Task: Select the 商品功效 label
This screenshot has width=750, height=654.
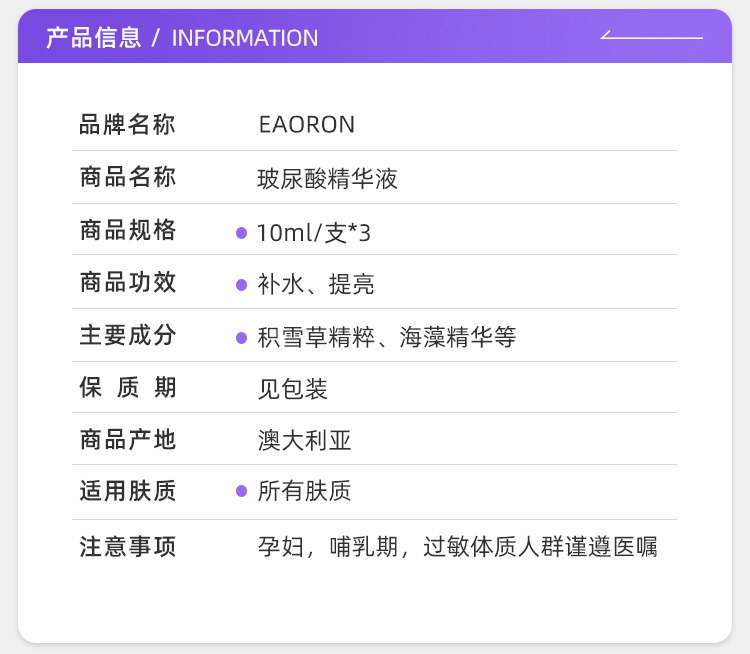Action: click(127, 283)
